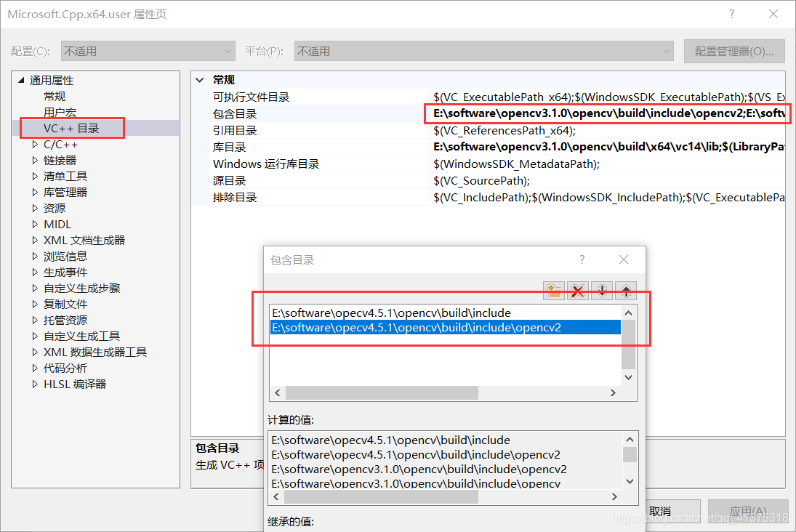Viewport: 796px width, 532px height.
Task: Move selected include directory down
Action: [602, 291]
